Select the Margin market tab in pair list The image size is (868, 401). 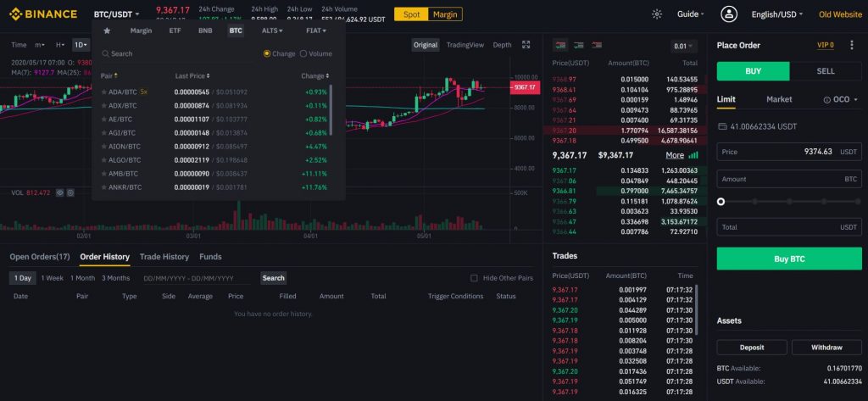pyautogui.click(x=142, y=31)
